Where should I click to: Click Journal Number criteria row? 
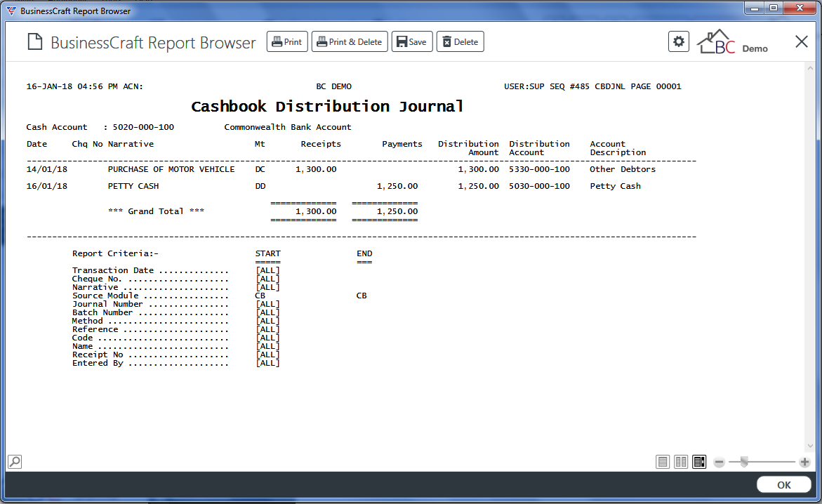click(176, 304)
